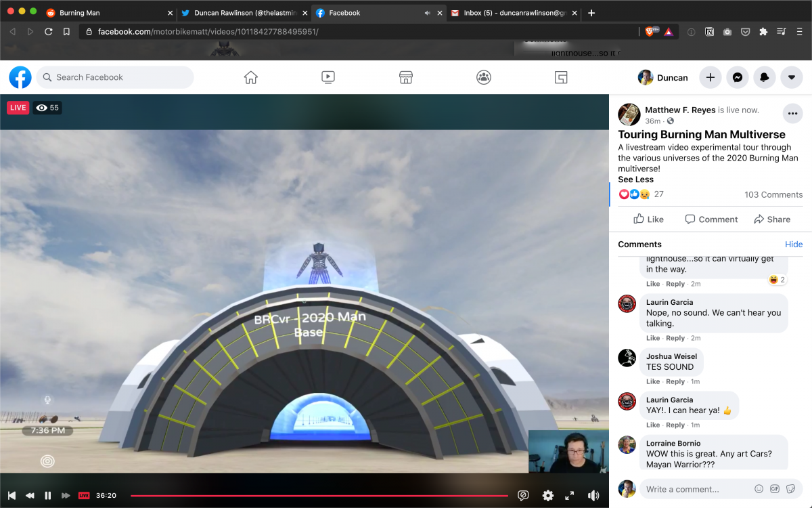The width and height of the screenshot is (812, 508).
Task: Go to Facebook Home icon
Action: tap(251, 77)
